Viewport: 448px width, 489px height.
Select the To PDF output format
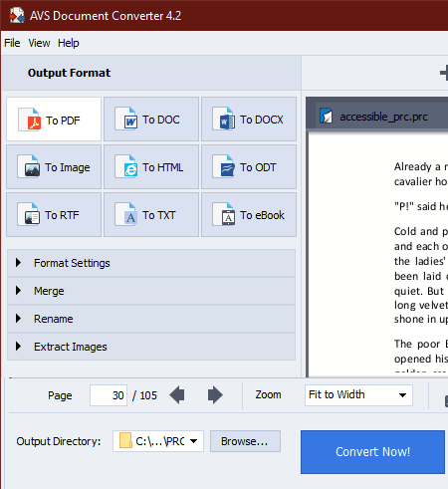click(x=54, y=120)
